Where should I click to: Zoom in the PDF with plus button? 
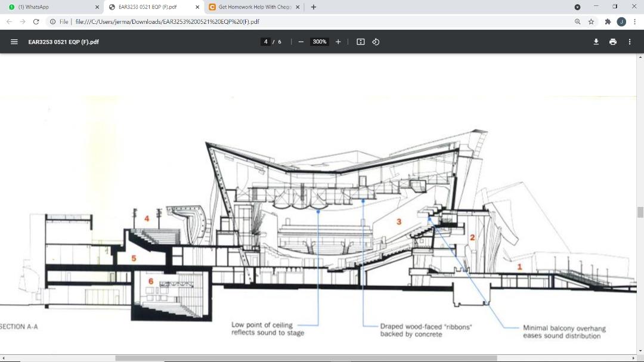pyautogui.click(x=338, y=42)
